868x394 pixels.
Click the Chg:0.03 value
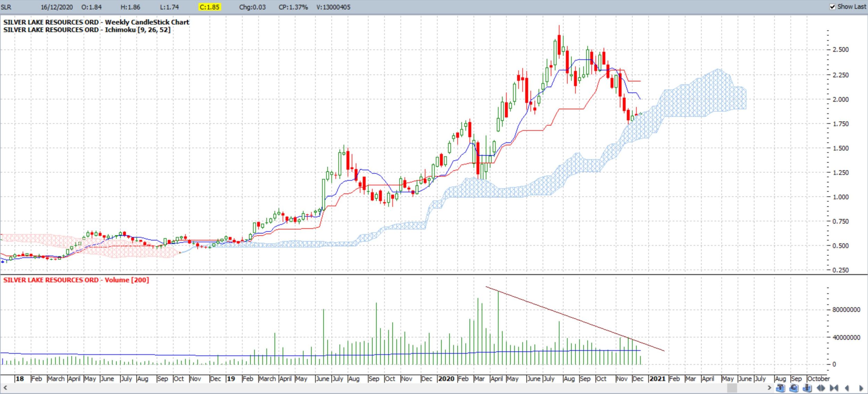252,7
